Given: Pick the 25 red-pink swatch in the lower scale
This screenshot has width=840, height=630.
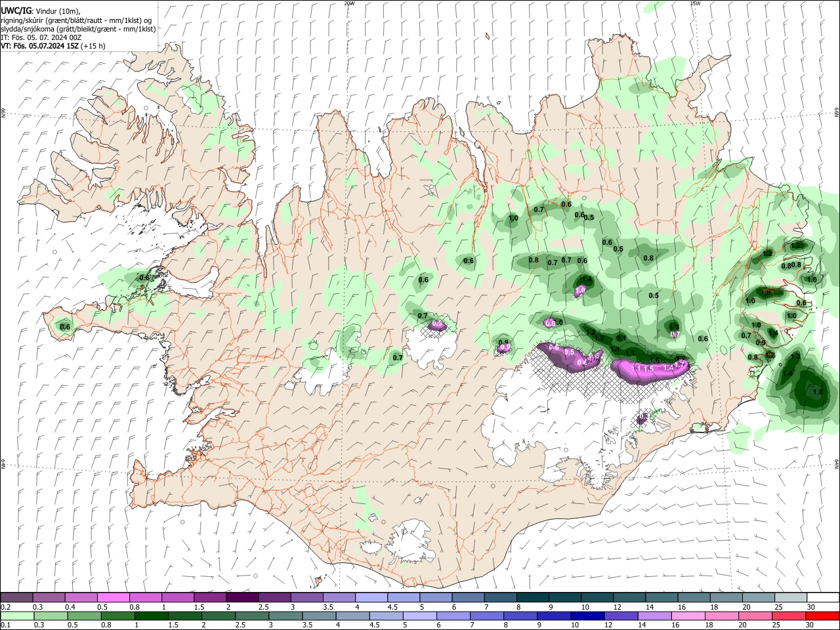Looking at the screenshot, I should [x=787, y=616].
